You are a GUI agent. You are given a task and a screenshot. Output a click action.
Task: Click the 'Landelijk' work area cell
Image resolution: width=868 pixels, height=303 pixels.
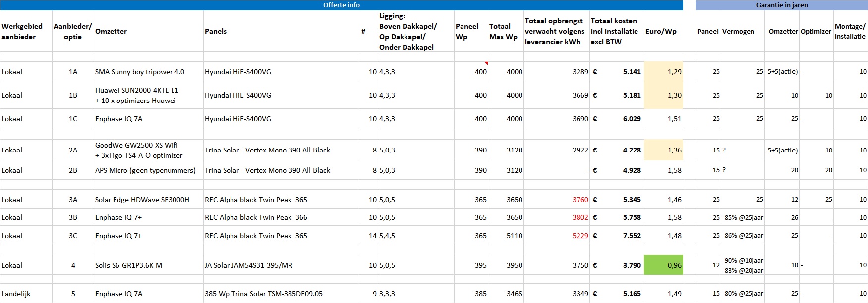26,294
